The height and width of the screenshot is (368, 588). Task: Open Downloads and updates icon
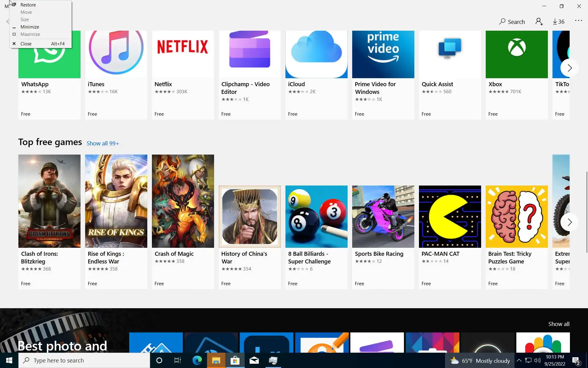coord(558,21)
